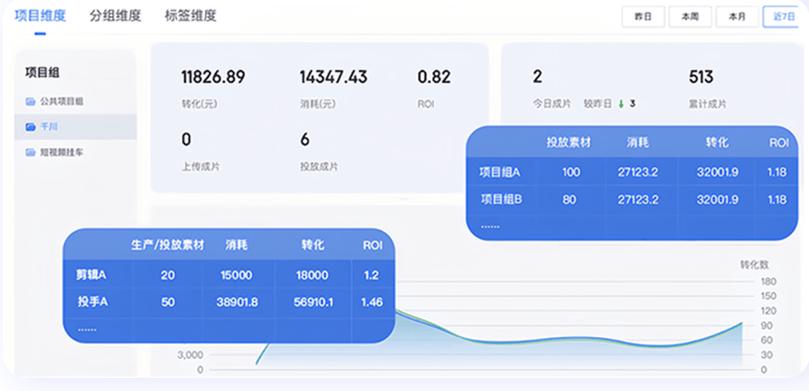Click the 50 cell in 投手A row
Viewport: 809px width, 391px height.
168,302
